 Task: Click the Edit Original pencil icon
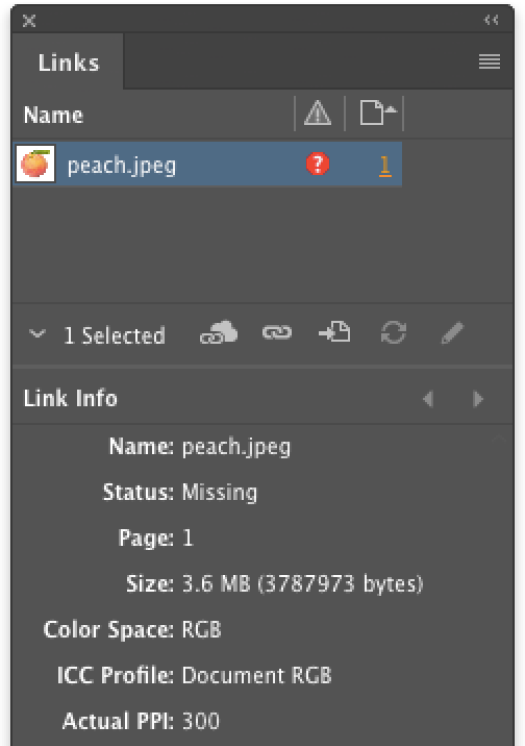click(452, 332)
